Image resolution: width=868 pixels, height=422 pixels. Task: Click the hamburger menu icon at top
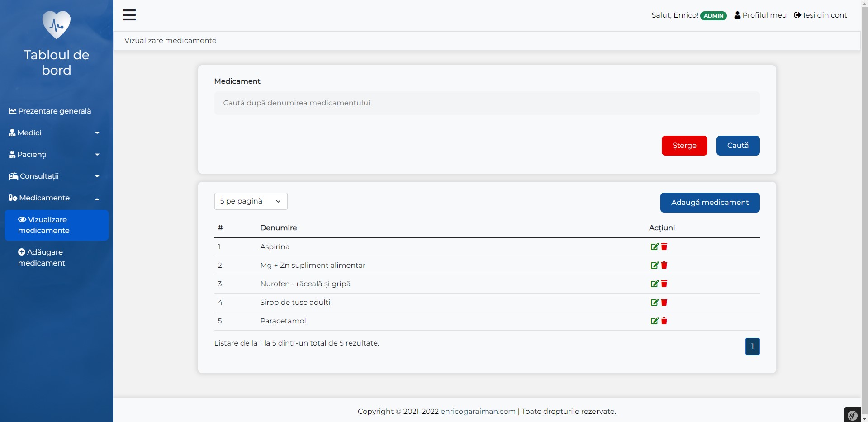point(129,15)
